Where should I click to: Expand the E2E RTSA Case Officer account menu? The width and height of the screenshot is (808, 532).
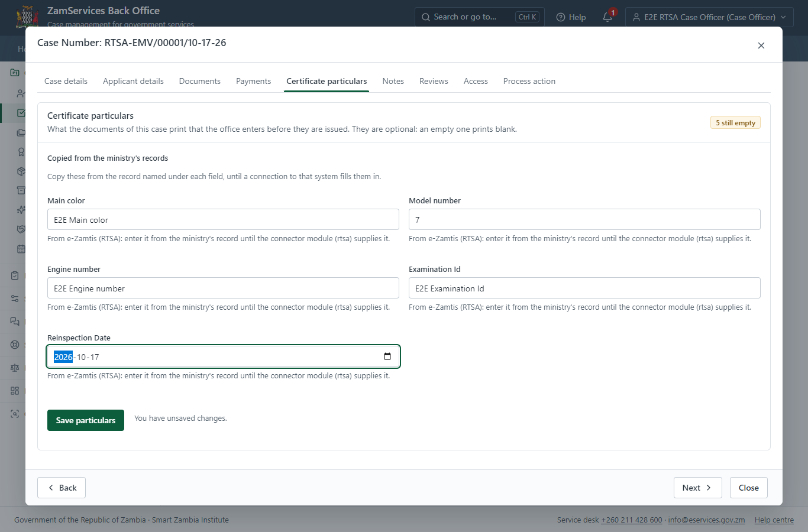pos(709,17)
